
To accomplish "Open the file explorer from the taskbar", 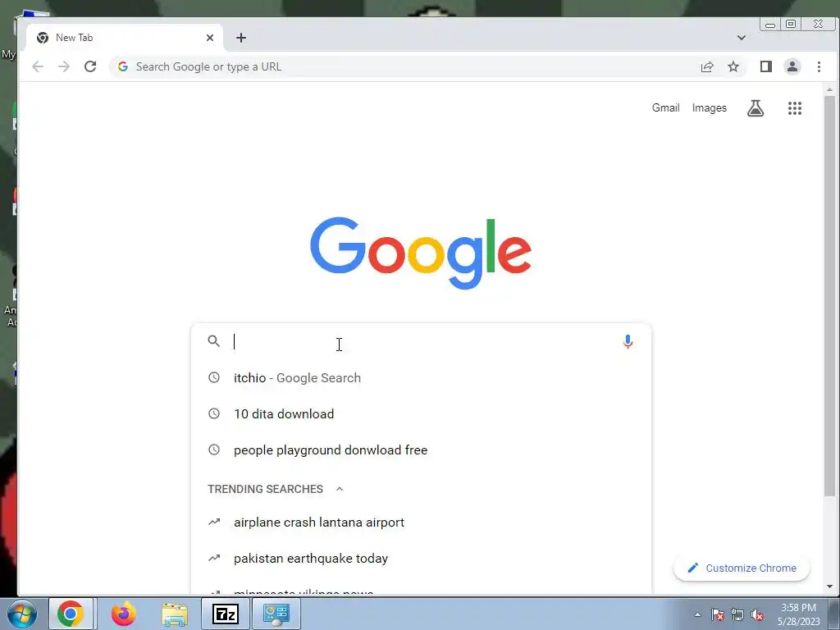I will coord(175,614).
